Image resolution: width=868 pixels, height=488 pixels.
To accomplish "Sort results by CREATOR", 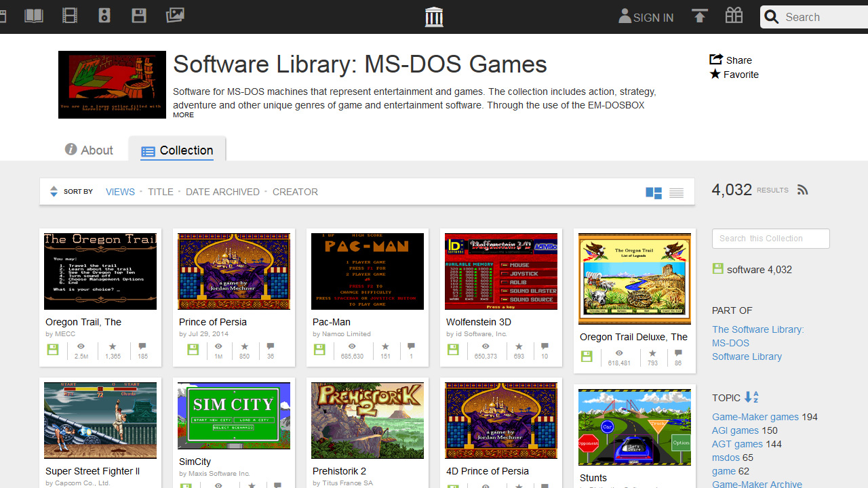I will pyautogui.click(x=295, y=192).
